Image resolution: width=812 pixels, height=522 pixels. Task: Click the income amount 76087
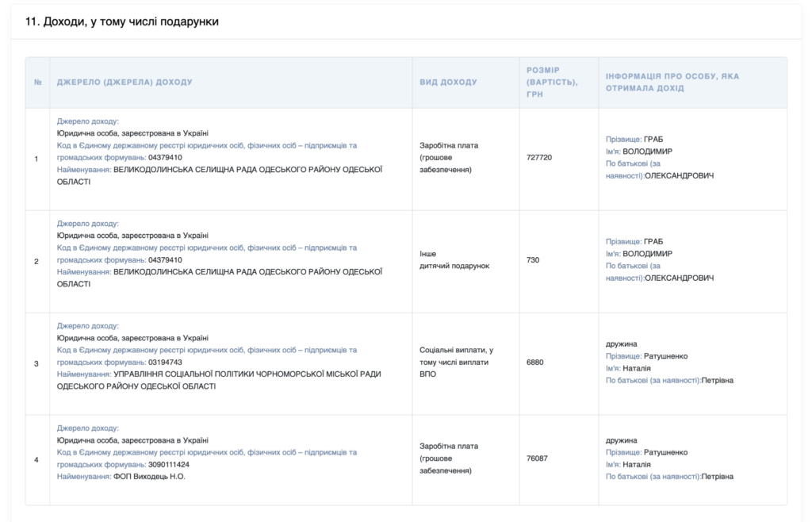[x=538, y=459]
